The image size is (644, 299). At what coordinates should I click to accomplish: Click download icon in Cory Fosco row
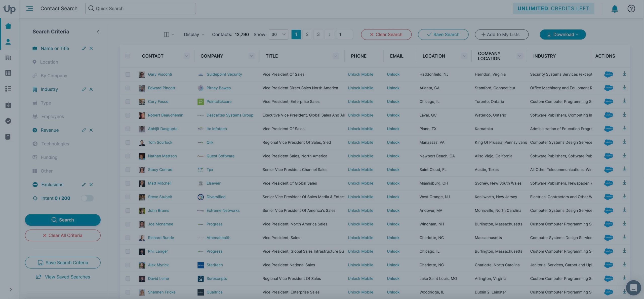(x=624, y=101)
